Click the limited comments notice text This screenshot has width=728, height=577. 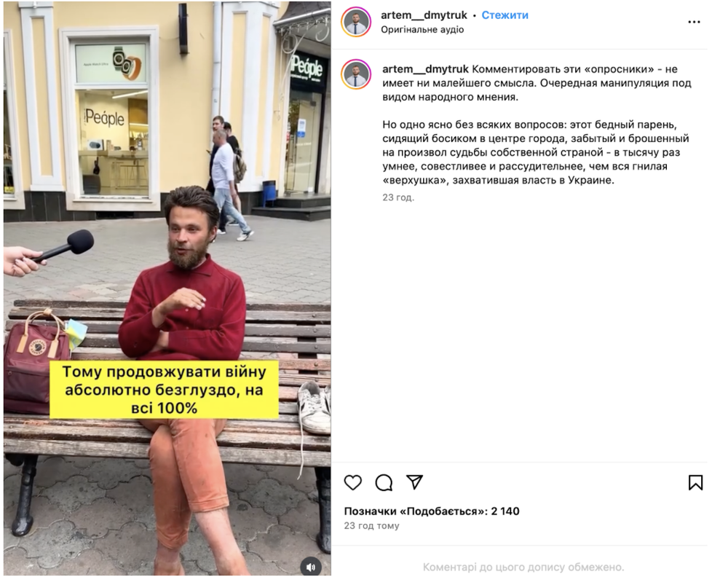click(x=523, y=567)
